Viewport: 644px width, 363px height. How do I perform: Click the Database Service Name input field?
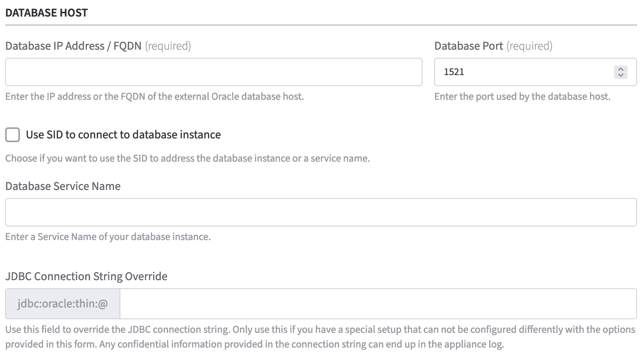point(321,212)
